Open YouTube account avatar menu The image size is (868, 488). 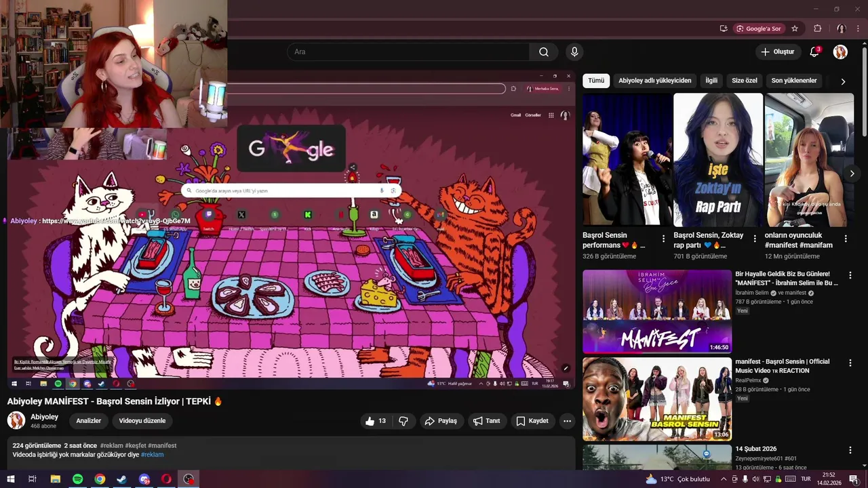[840, 52]
